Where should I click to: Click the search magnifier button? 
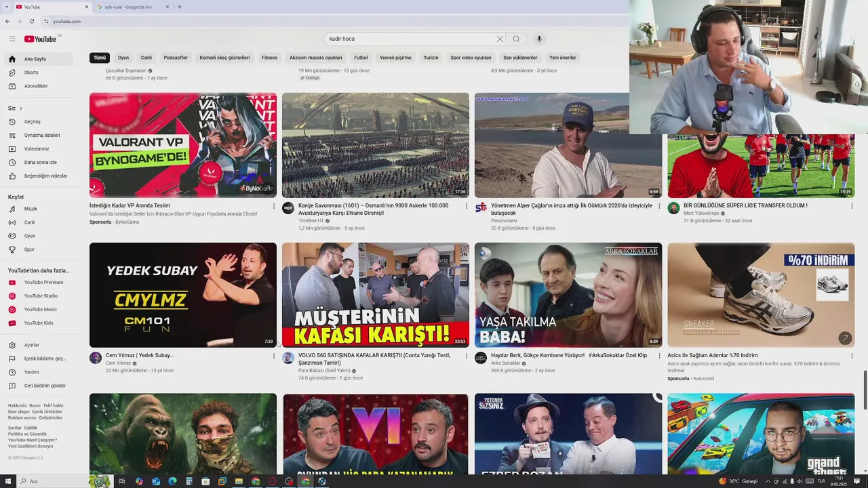[x=516, y=39]
